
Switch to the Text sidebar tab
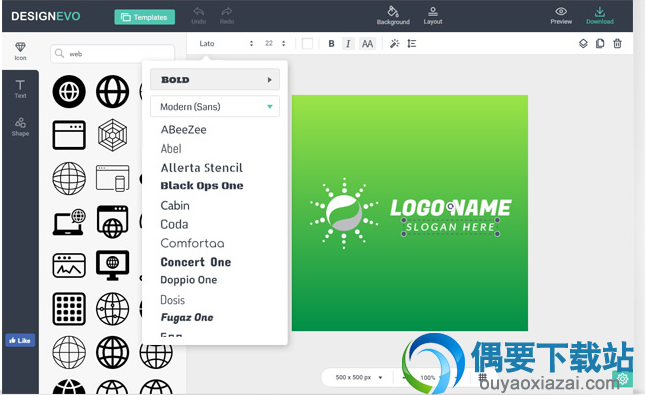point(20,89)
